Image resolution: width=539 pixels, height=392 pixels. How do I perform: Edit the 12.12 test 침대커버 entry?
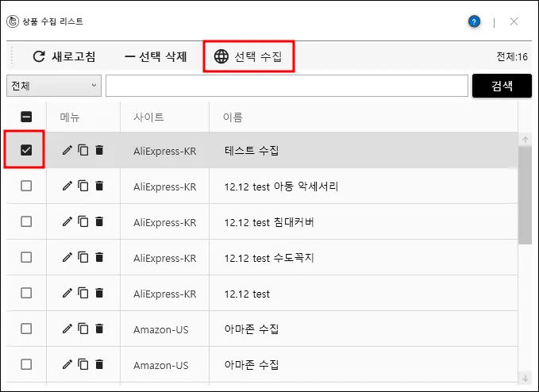click(x=67, y=221)
